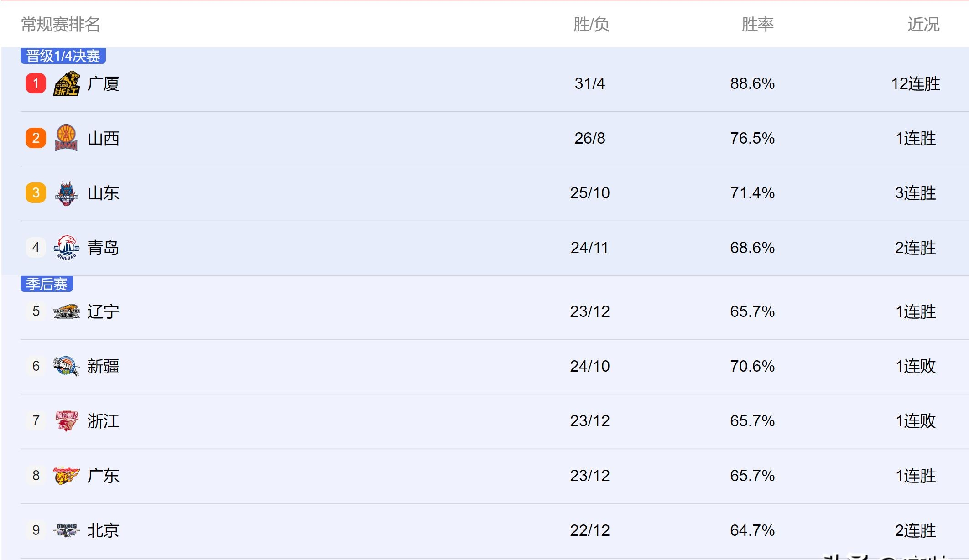This screenshot has width=969, height=560.
Task: Click the red rank 1 badge
Action: [x=36, y=83]
